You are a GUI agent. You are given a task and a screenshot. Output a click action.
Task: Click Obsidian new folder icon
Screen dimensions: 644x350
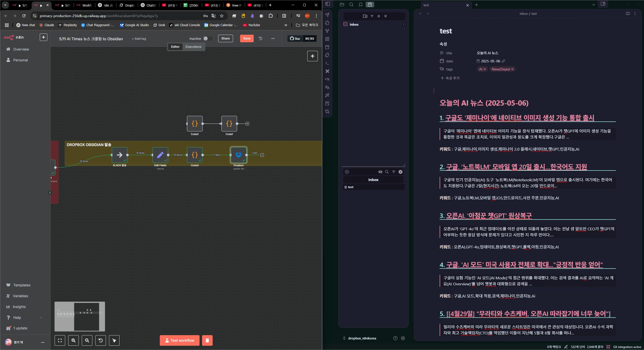365,16
